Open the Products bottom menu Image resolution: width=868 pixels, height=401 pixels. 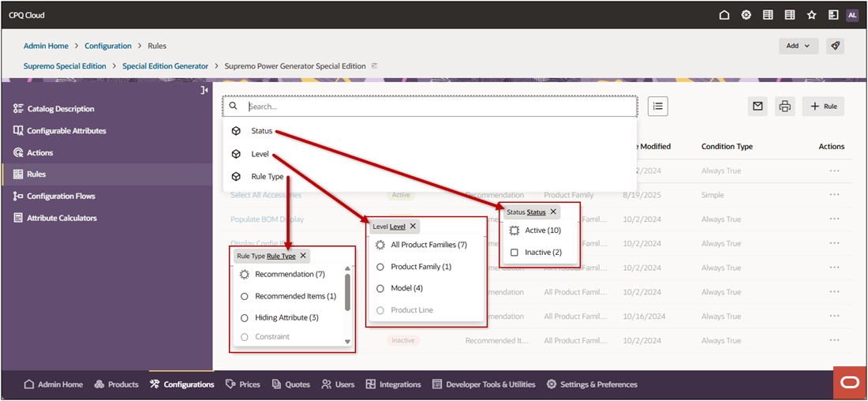[x=116, y=384]
